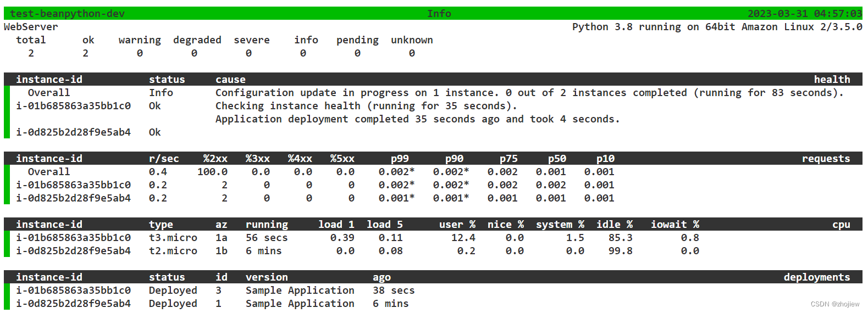868x313 pixels.
Task: Click the ago column header in deployments
Action: pos(382,277)
